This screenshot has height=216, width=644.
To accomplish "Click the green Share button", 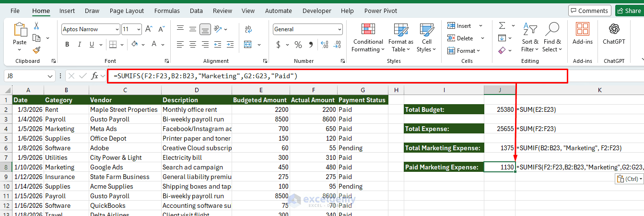I will click(629, 11).
